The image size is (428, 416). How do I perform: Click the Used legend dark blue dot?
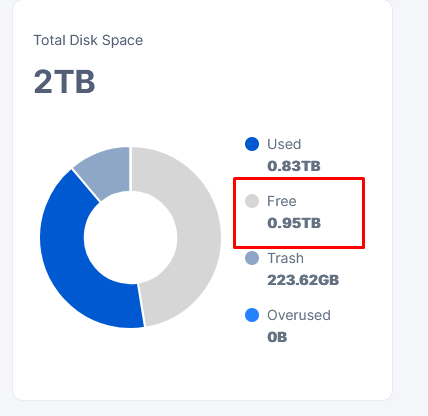[x=252, y=144]
